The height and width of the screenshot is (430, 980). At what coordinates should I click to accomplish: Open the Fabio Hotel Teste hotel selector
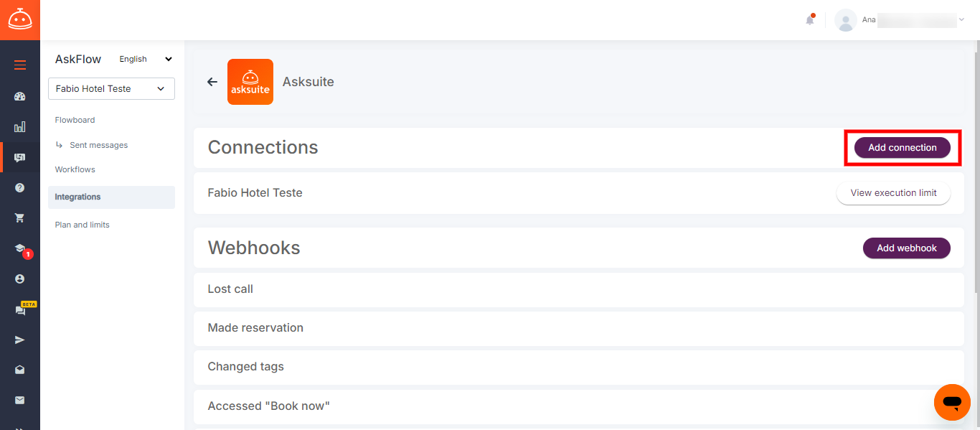point(111,89)
